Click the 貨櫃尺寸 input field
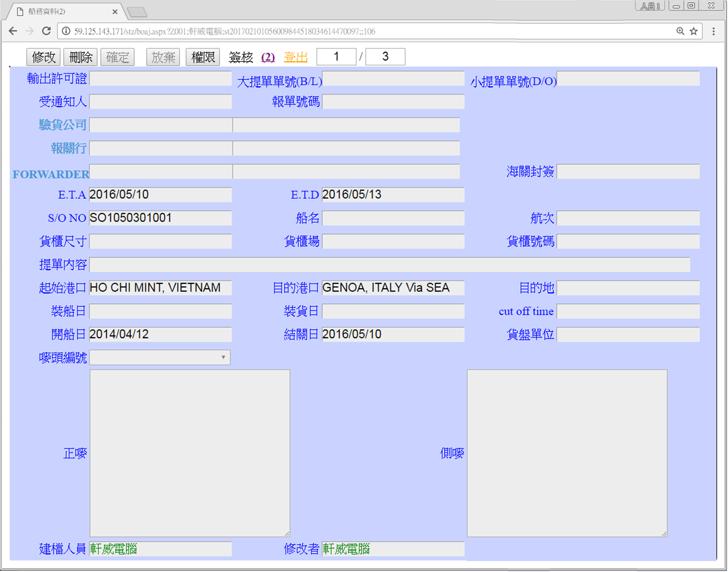Image resolution: width=728 pixels, height=572 pixels. (x=160, y=241)
